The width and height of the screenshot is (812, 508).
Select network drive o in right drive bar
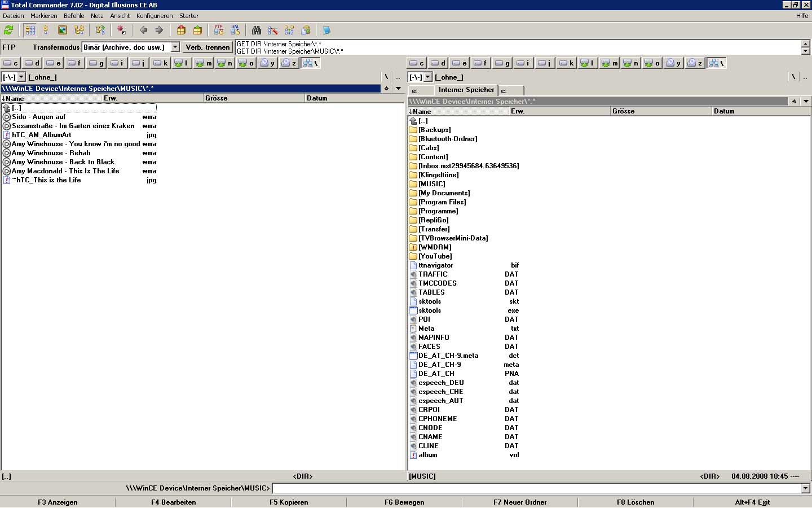coord(652,63)
